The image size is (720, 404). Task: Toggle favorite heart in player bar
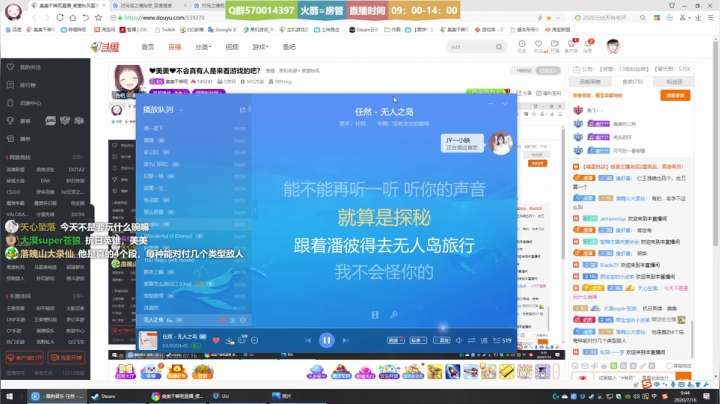click(216, 340)
